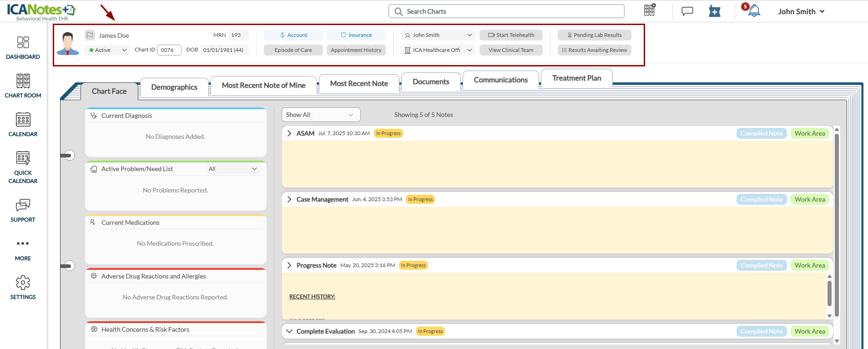Open Compiled Note for Case Management
This screenshot has height=349, width=868.
pyautogui.click(x=762, y=199)
